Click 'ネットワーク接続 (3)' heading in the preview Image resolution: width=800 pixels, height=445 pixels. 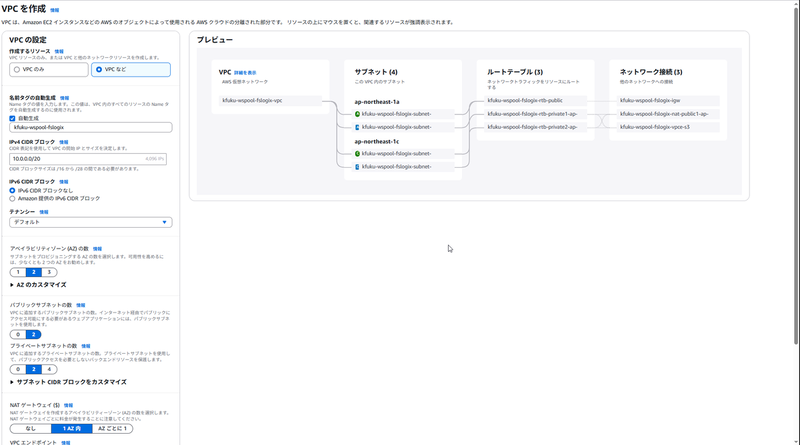pyautogui.click(x=651, y=72)
